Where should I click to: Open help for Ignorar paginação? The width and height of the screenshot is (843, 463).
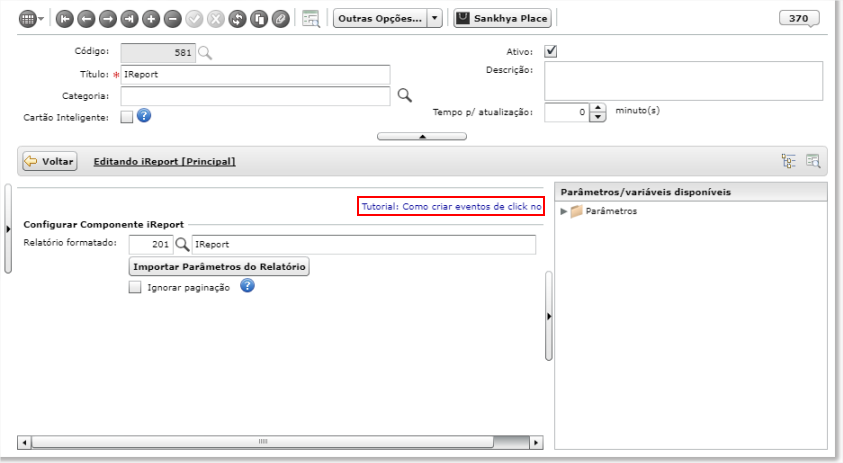(x=247, y=286)
